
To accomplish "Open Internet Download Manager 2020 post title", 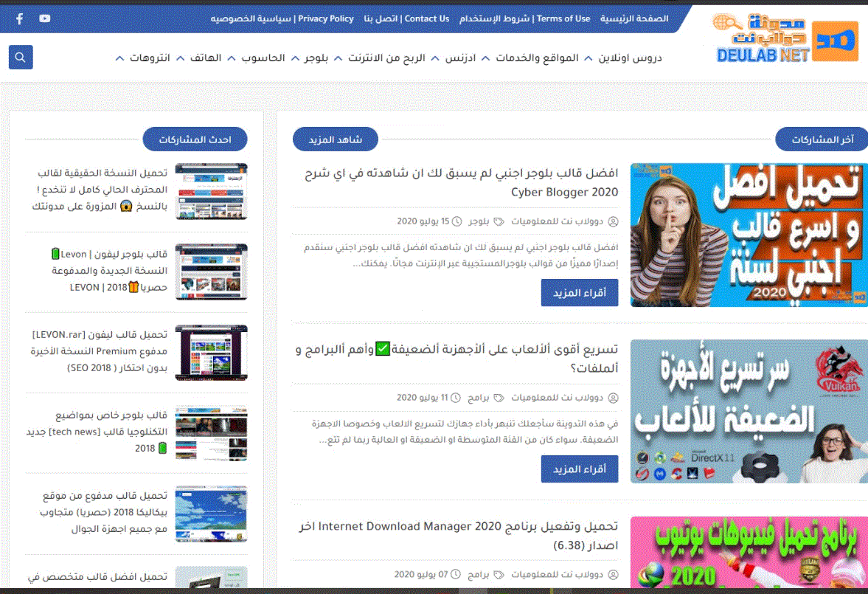I will pos(459,535).
